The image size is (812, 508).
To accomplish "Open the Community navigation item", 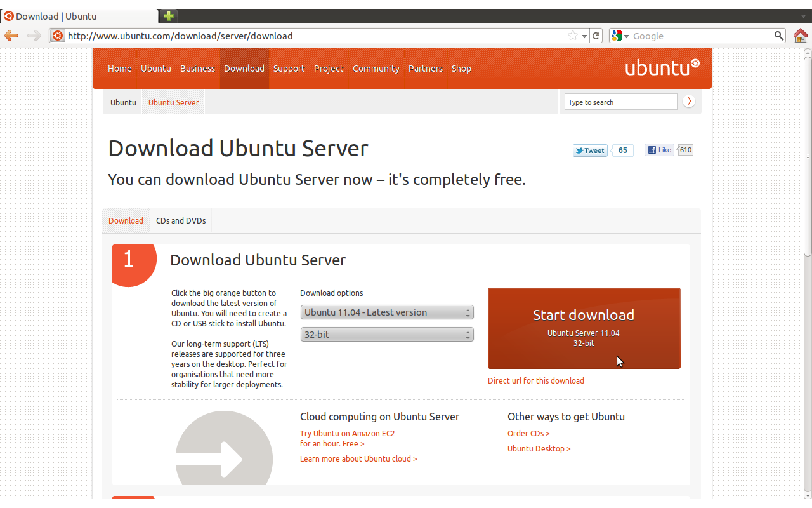I will pyautogui.click(x=376, y=69).
